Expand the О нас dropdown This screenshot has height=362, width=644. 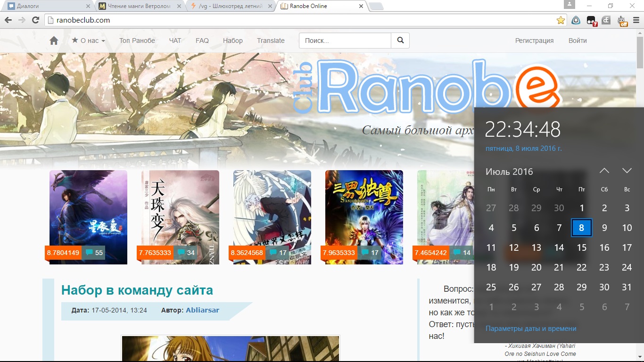(88, 41)
